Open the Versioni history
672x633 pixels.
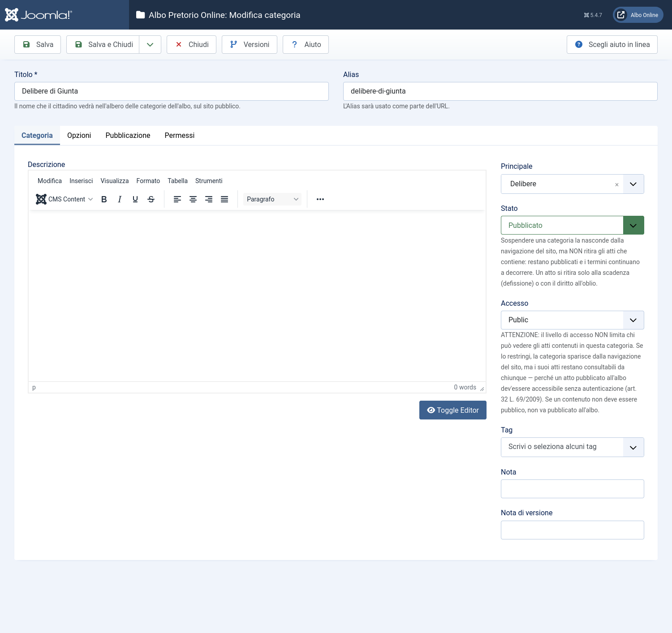(x=250, y=44)
